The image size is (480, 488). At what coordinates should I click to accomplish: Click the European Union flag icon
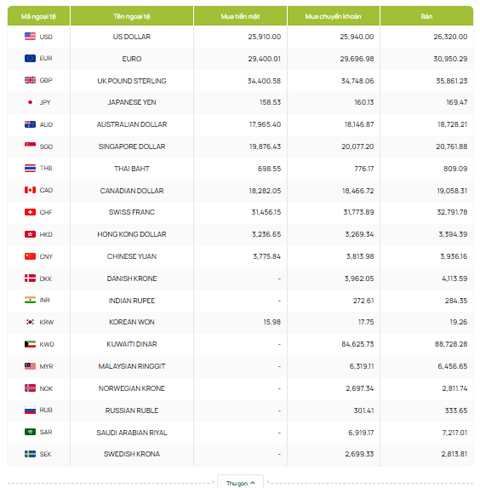(30, 58)
